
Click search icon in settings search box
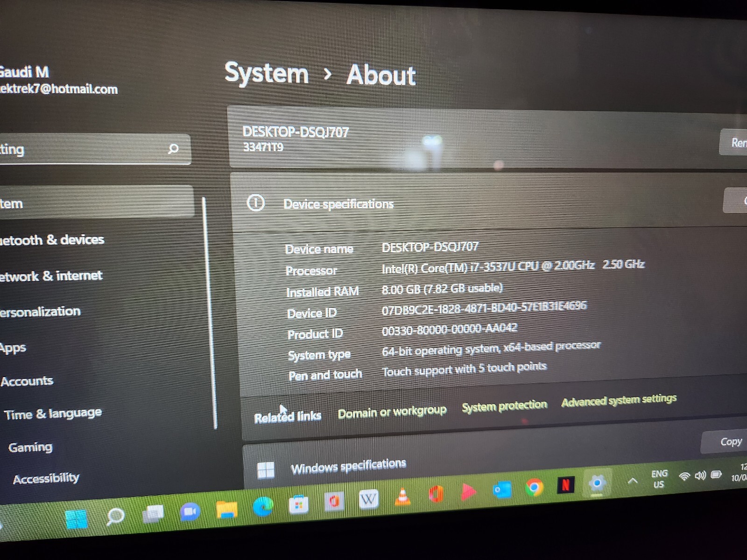tap(173, 149)
